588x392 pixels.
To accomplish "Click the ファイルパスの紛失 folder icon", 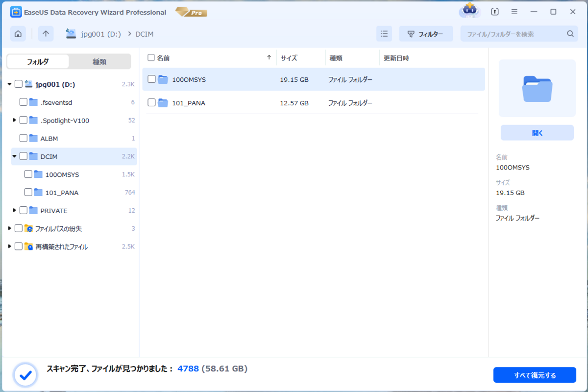I will point(29,229).
